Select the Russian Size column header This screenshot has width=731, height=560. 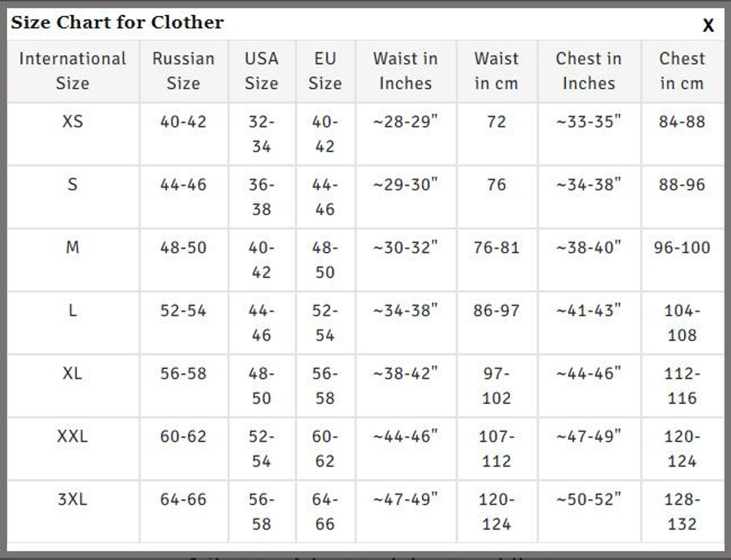[183, 70]
